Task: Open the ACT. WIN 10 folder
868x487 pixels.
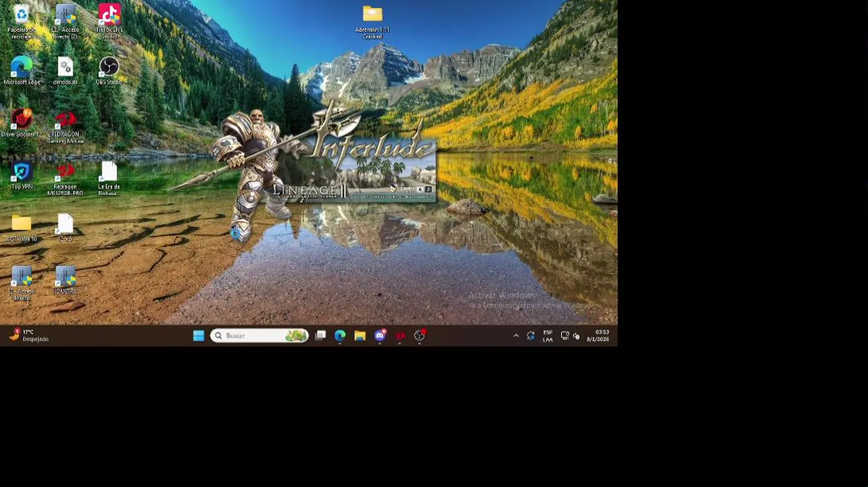Action: [22, 229]
